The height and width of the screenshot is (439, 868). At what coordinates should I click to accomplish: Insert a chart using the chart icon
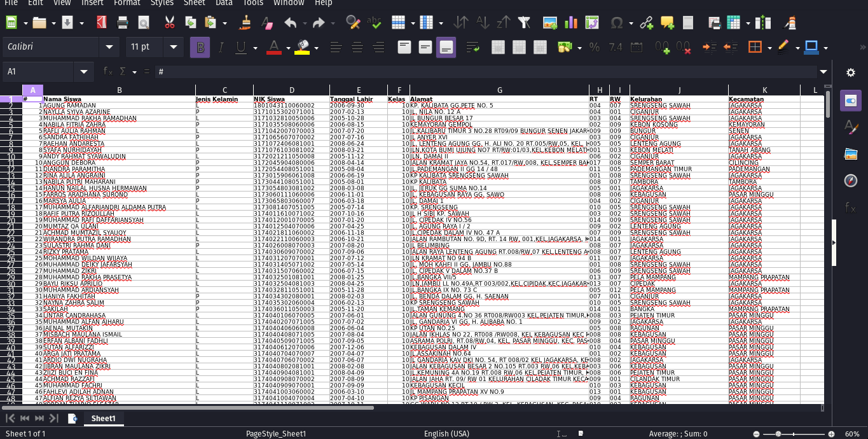571,23
